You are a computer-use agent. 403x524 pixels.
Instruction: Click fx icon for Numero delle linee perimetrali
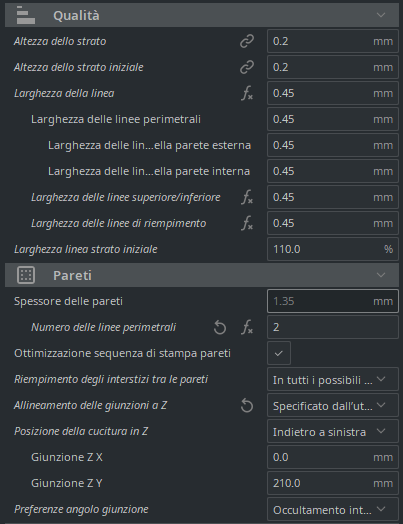click(x=247, y=327)
